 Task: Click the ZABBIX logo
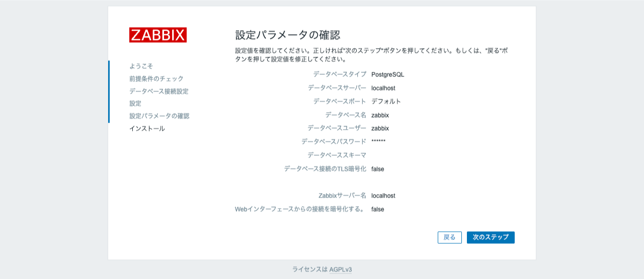click(x=158, y=35)
